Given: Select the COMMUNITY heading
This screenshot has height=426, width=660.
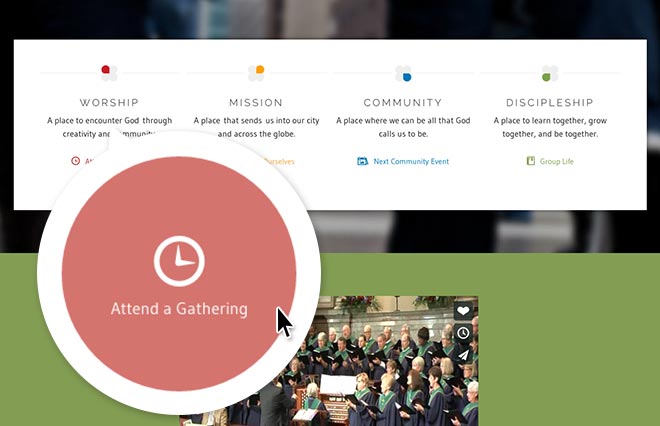Looking at the screenshot, I should (403, 102).
